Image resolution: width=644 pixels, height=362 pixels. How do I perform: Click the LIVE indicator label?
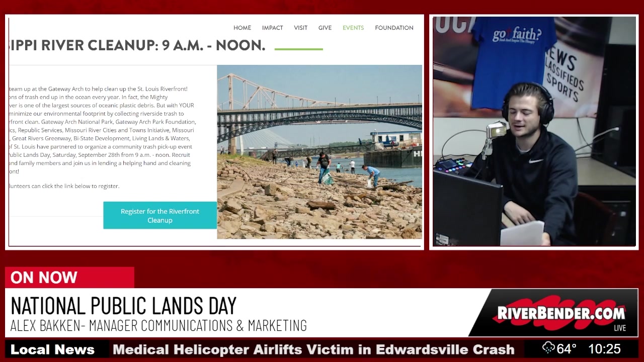[x=620, y=328]
